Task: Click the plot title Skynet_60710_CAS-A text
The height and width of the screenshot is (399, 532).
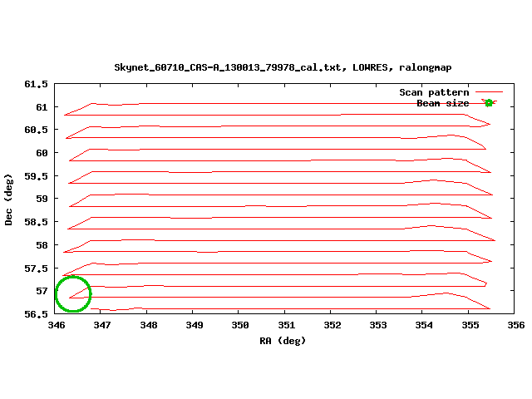Action: [x=283, y=67]
